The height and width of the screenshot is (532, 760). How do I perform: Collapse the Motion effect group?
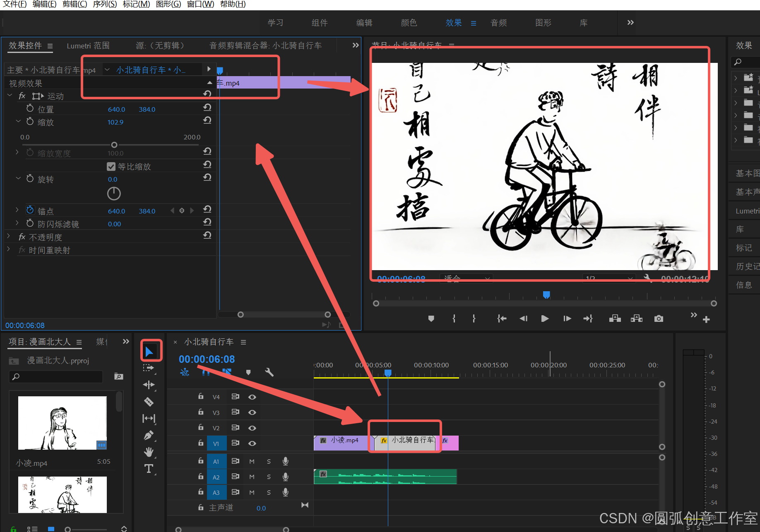[10, 96]
